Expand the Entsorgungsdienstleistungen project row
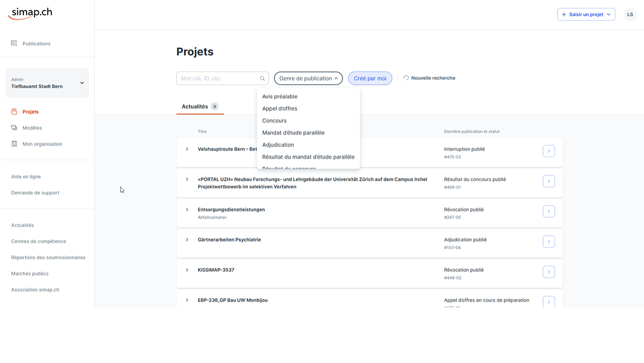Screen dimensions: 644x363 coord(187,209)
